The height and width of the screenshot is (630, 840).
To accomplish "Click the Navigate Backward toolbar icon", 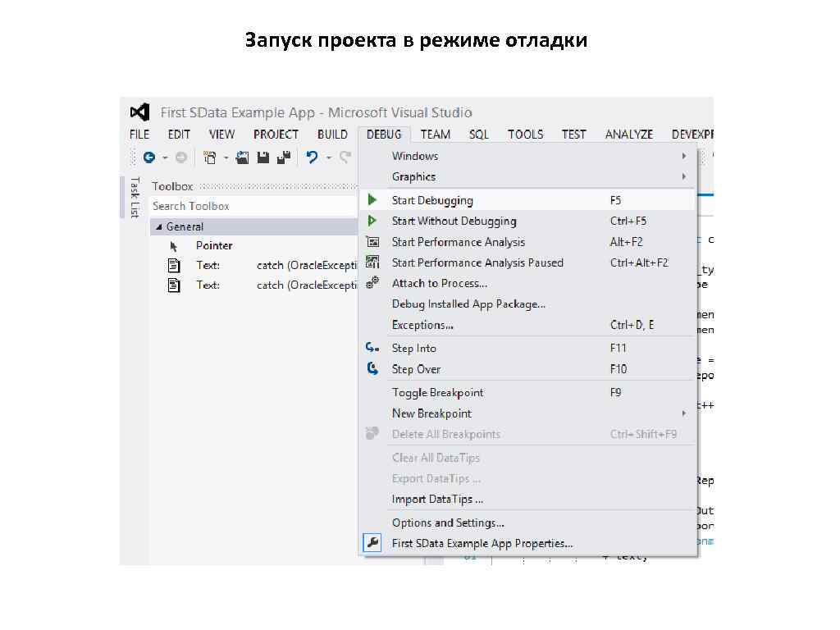I will [x=149, y=157].
